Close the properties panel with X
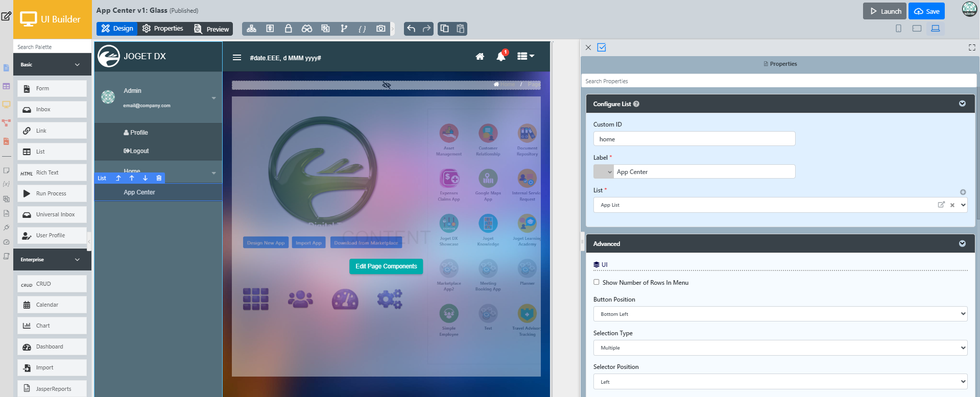Viewport: 980px width, 397px height. (x=588, y=47)
